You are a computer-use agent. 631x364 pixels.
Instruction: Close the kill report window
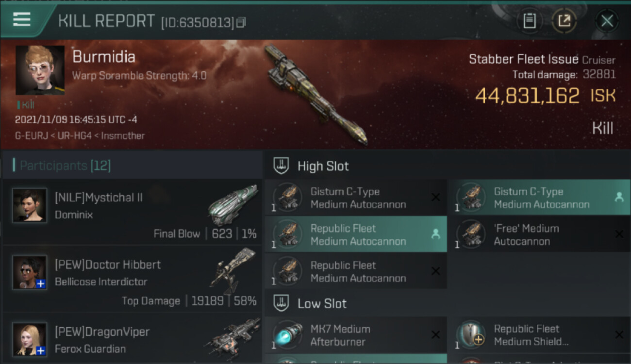click(607, 21)
